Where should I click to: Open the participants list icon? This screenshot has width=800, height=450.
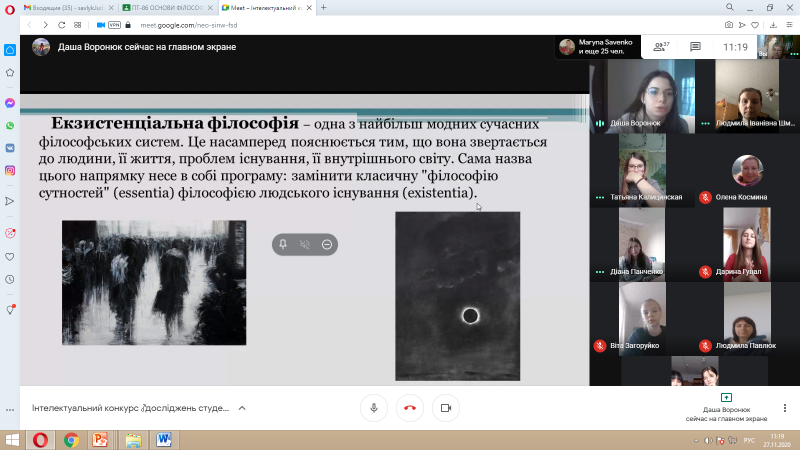click(x=661, y=47)
